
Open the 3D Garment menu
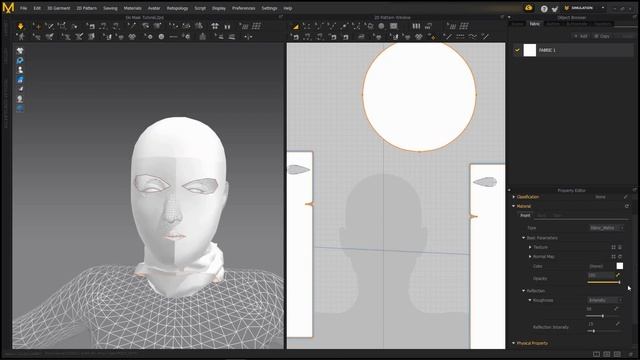click(59, 8)
